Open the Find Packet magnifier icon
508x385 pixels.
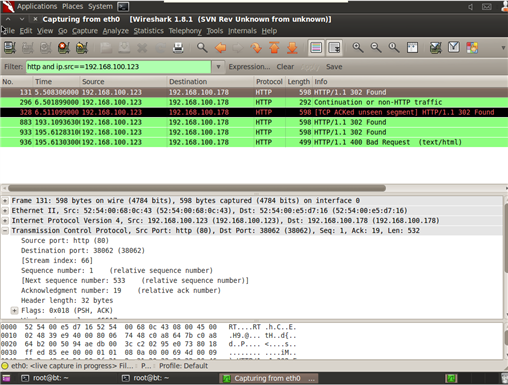point(202,48)
